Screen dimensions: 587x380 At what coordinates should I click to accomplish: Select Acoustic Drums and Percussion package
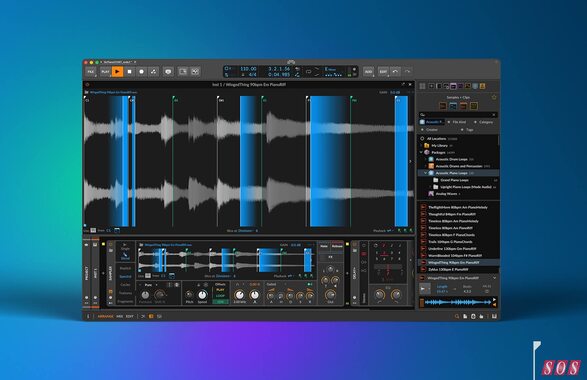pos(458,166)
